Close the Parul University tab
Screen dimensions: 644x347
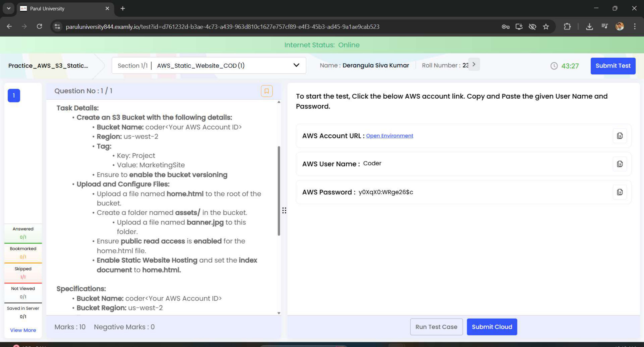pos(107,8)
